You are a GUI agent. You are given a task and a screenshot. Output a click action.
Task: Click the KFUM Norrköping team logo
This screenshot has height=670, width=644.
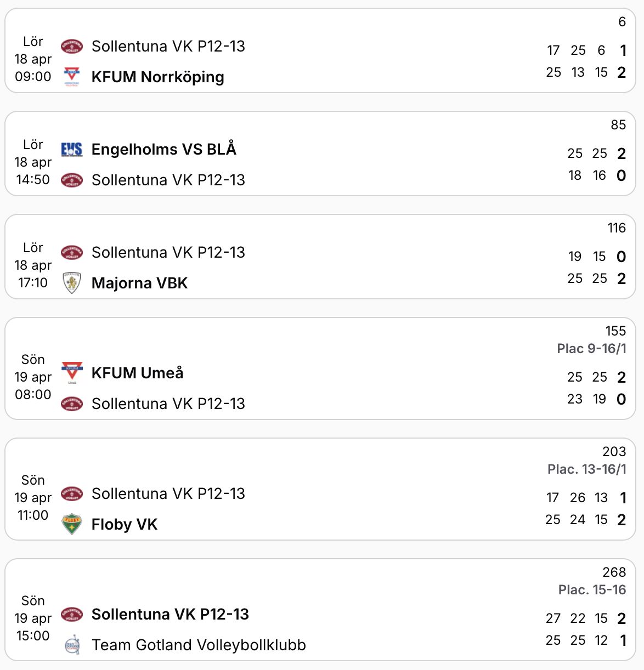(72, 77)
